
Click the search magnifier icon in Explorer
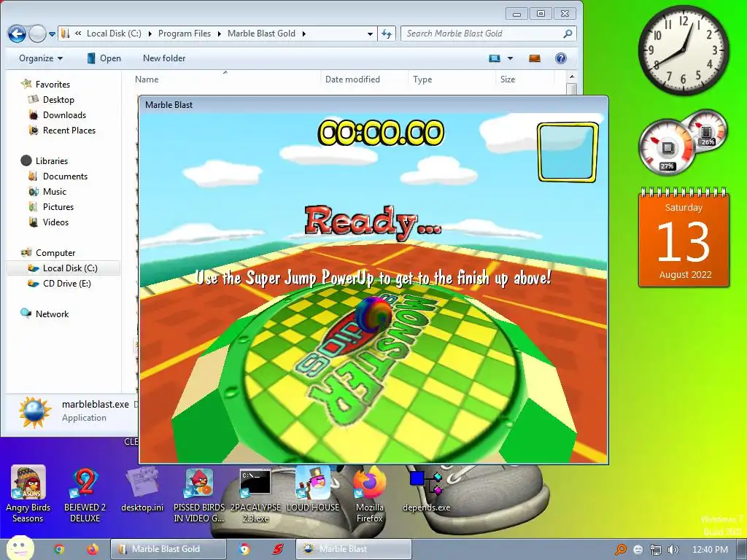568,34
